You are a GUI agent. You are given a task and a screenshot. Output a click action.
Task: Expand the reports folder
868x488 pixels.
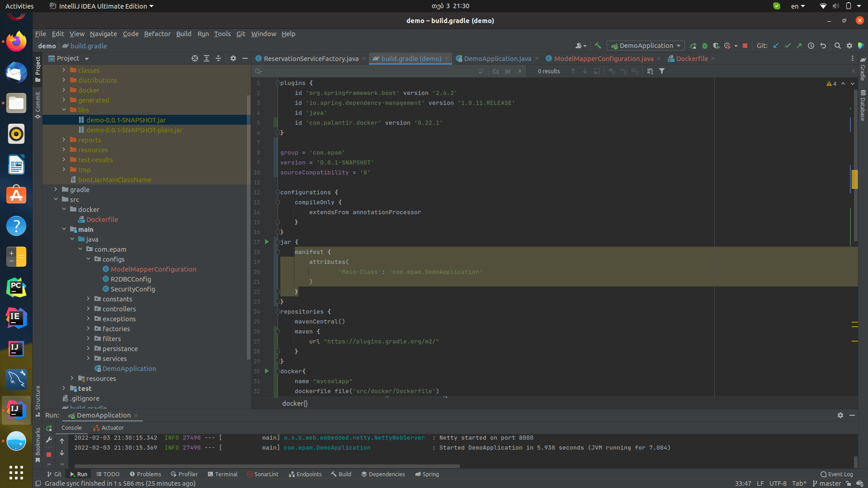[64, 140]
